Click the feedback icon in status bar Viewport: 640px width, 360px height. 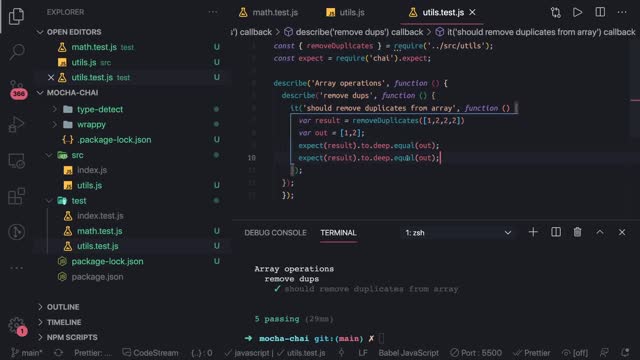[604, 353]
